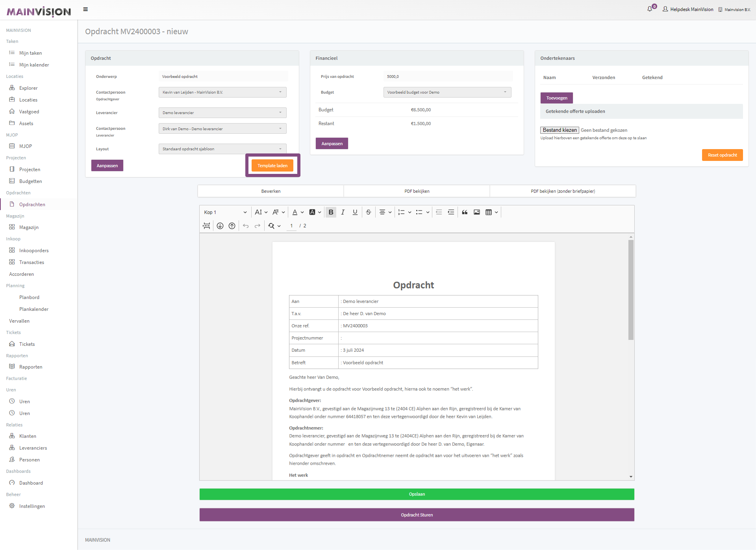Viewport: 756px width, 550px height.
Task: Collapse the sidebar with the hamburger icon
Action: (85, 9)
